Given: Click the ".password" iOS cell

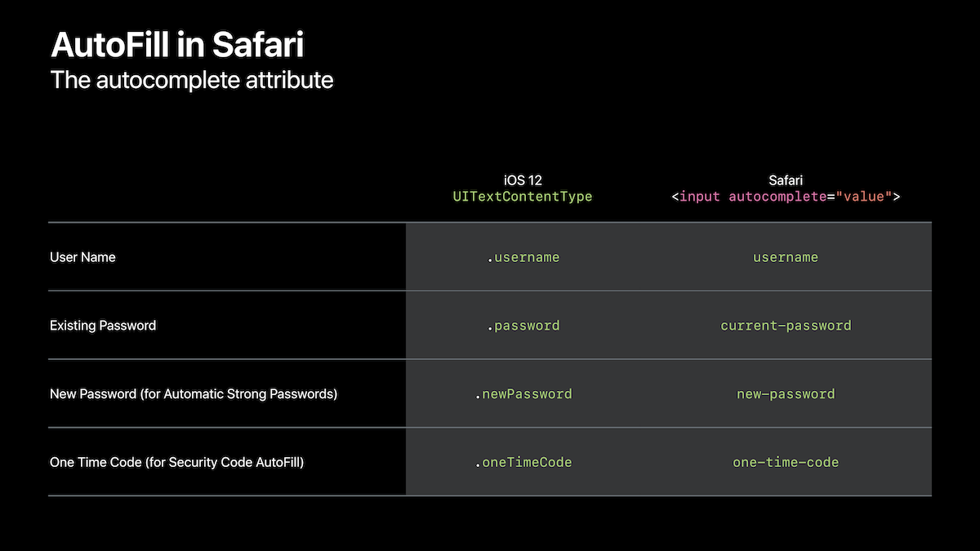Looking at the screenshot, I should coord(523,326).
